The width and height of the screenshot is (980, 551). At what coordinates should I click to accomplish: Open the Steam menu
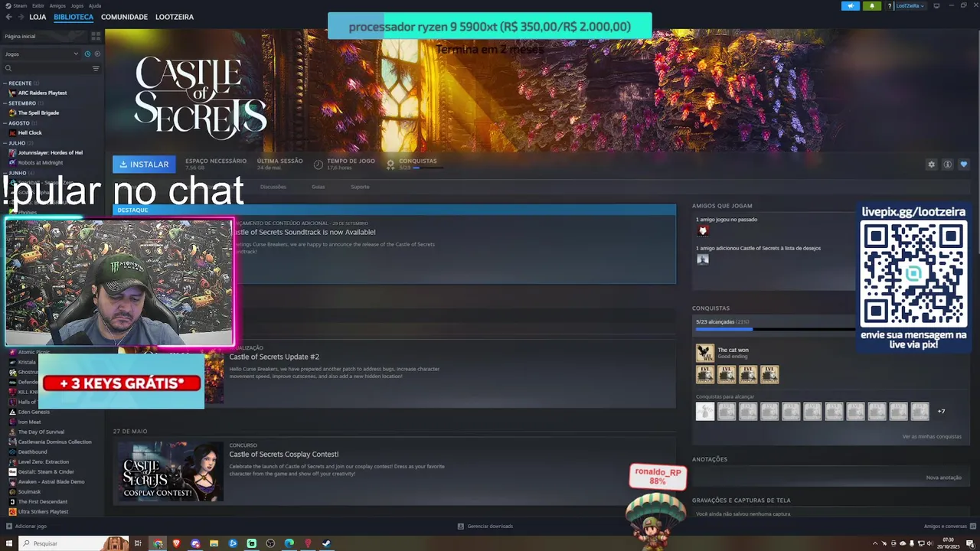(x=19, y=5)
